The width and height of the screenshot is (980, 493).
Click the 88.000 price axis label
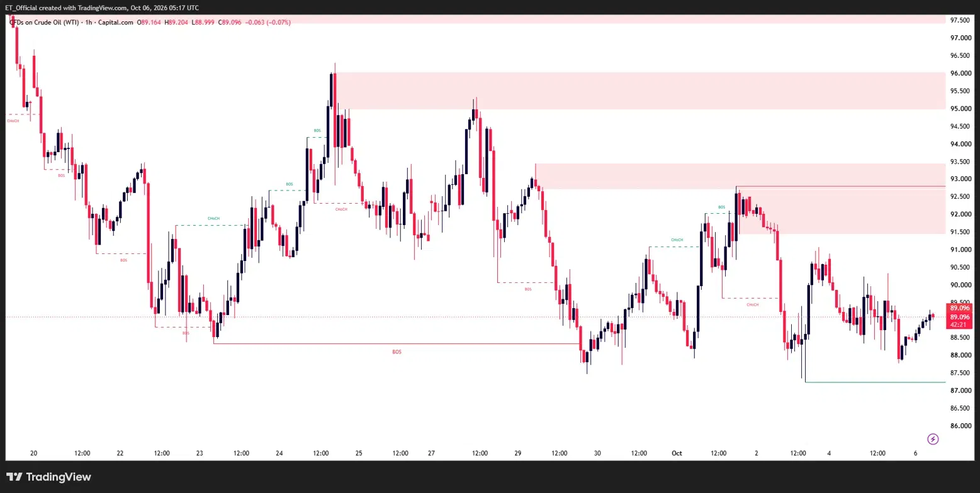[960, 355]
